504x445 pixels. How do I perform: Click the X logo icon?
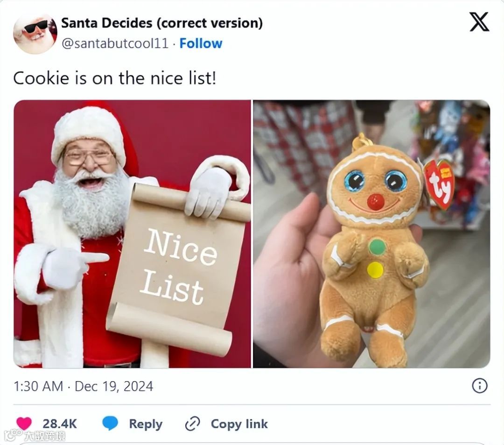pos(479,22)
